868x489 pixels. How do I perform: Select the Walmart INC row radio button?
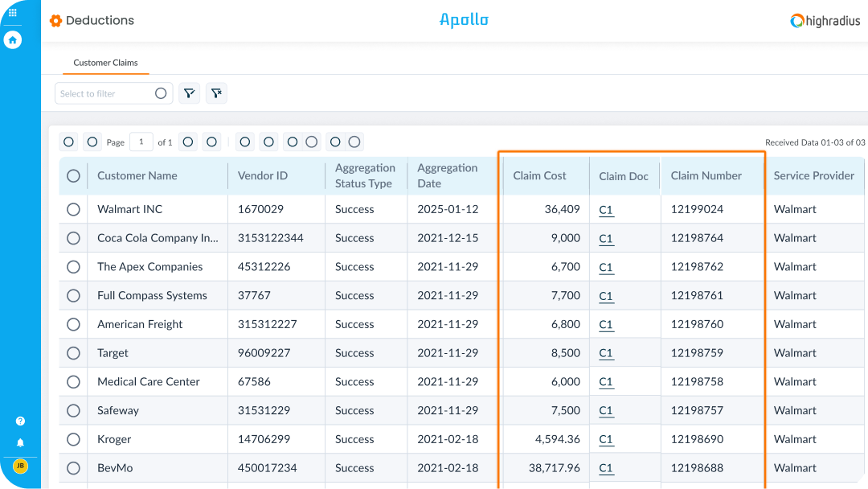click(x=73, y=209)
